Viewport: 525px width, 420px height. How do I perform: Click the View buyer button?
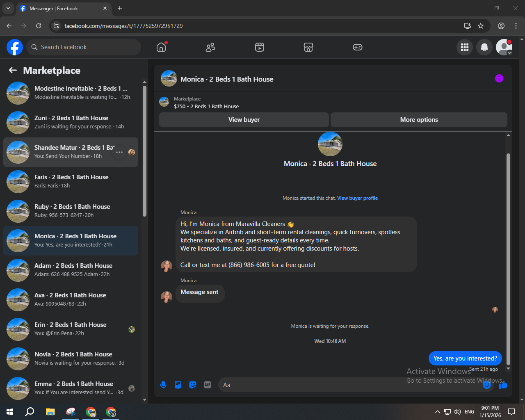tap(244, 120)
